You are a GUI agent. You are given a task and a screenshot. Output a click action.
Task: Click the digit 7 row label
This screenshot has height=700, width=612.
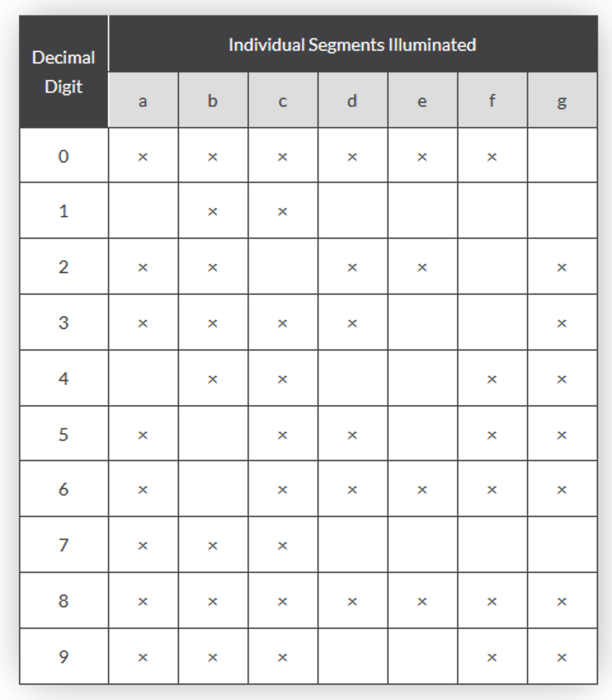tap(63, 544)
